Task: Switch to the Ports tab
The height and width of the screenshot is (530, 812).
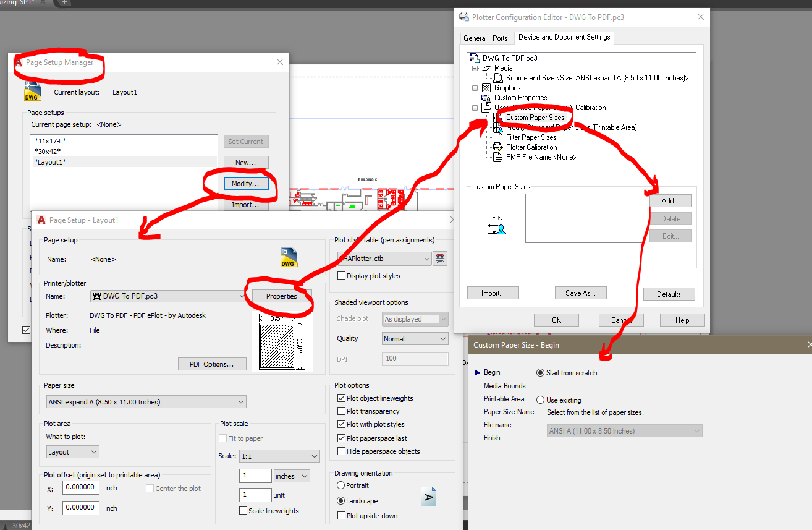Action: click(x=500, y=38)
